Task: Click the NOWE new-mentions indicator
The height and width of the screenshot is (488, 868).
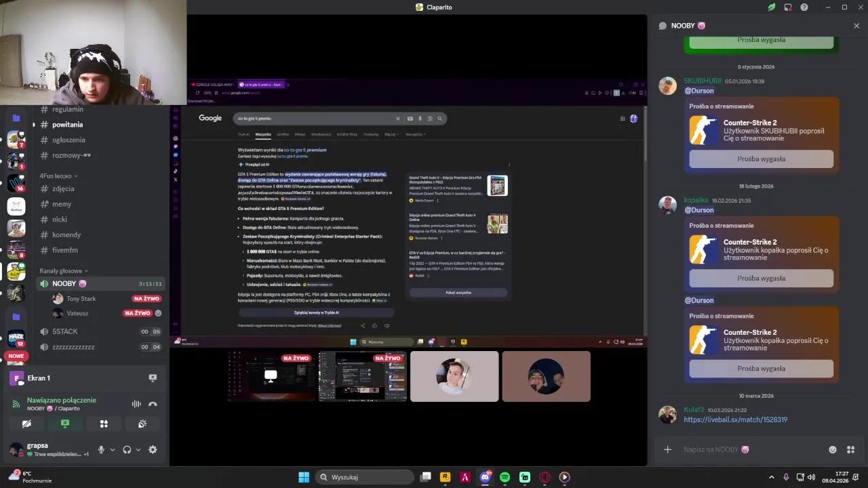Action: [16, 356]
